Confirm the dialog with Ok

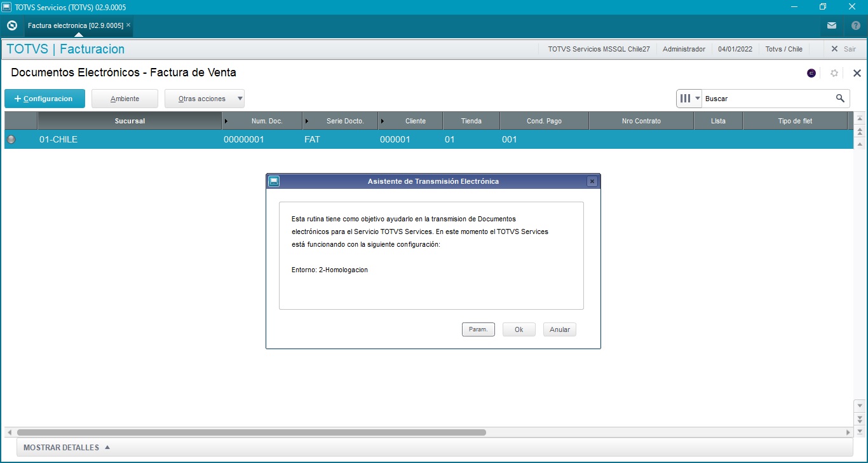point(519,329)
